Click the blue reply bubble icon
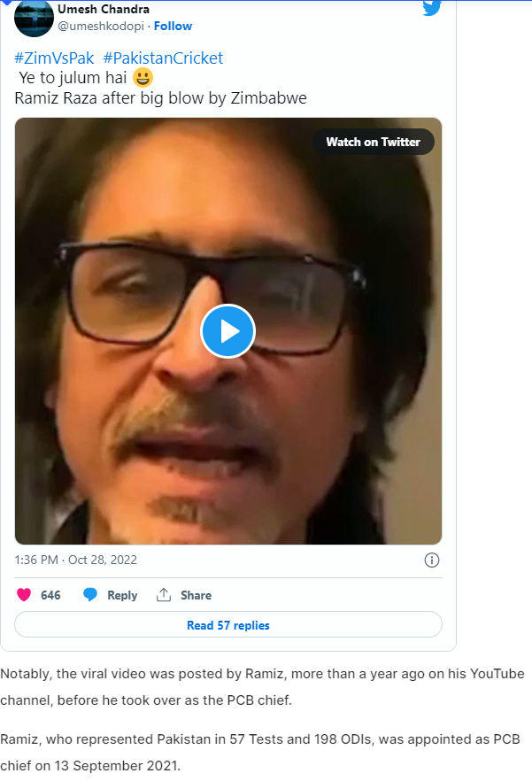Viewport: 532px width, 781px height. 90,595
